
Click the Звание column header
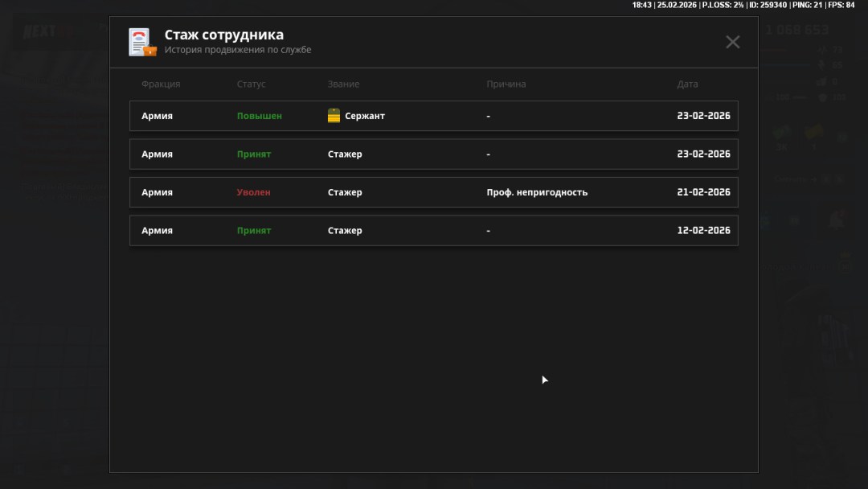point(343,84)
